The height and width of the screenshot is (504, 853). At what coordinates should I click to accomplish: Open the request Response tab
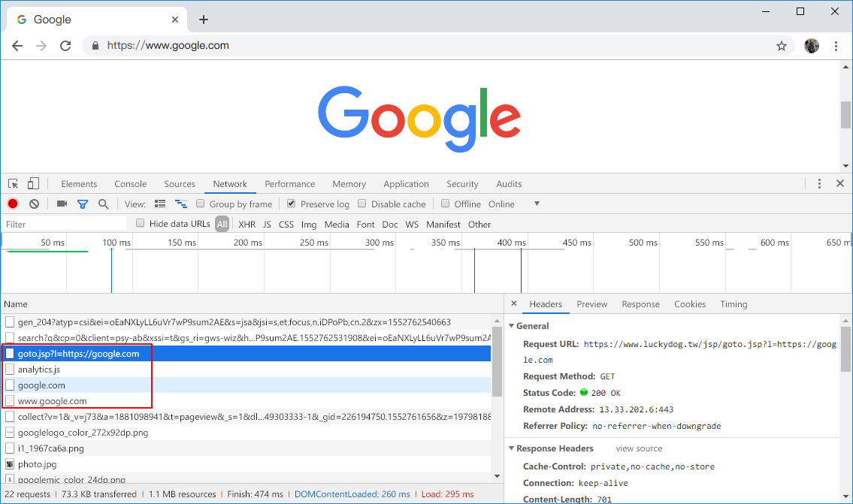coord(641,304)
